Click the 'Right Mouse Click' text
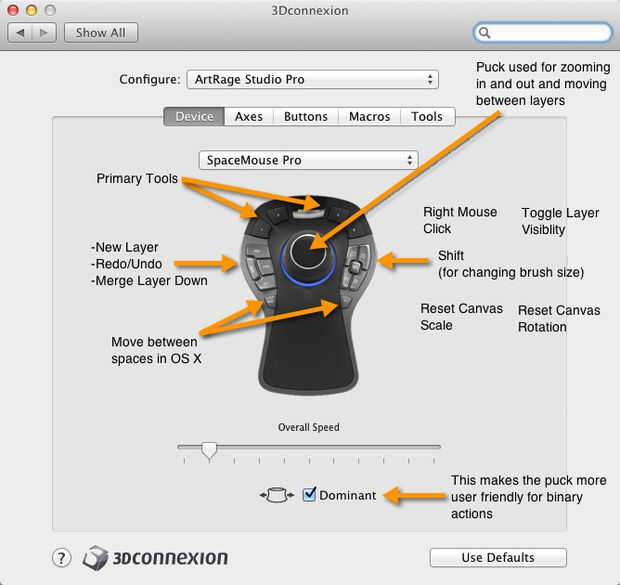 pos(460,220)
